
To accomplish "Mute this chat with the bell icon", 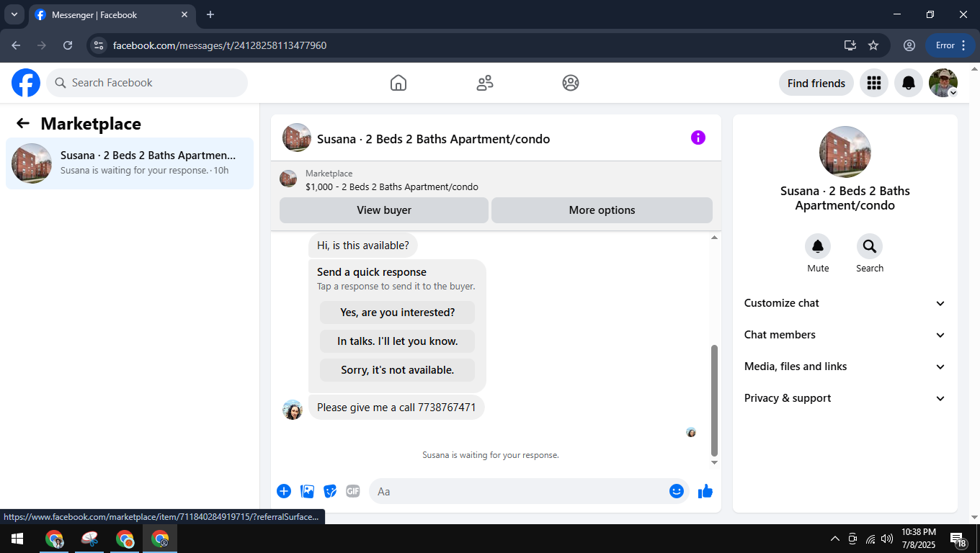I will click(818, 246).
